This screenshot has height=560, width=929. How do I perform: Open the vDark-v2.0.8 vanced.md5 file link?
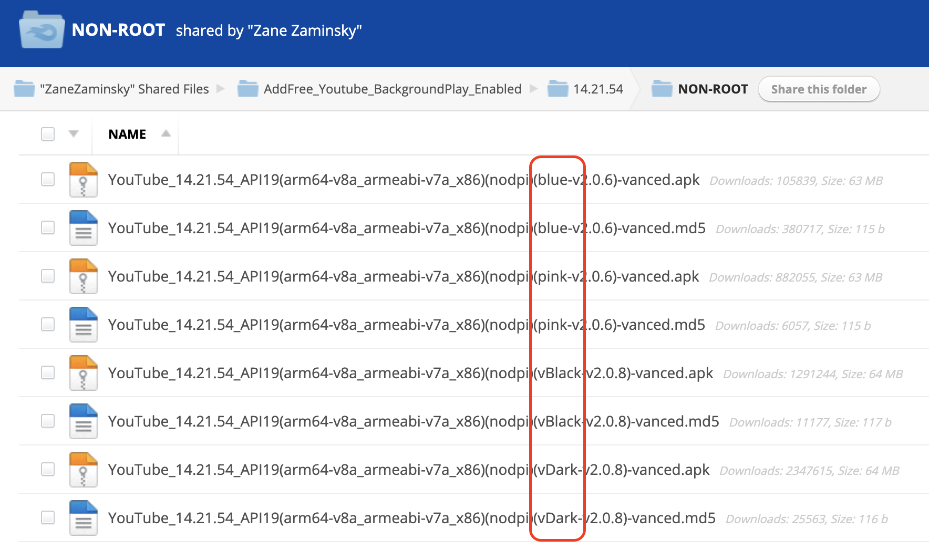point(412,518)
